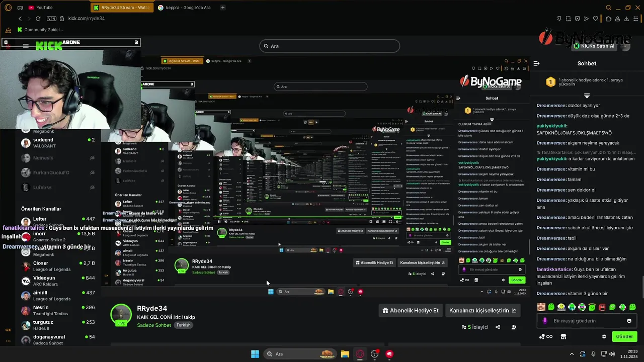This screenshot has width=644, height=362.
Task: Open Closer League of Legends channel
Action: click(58, 266)
